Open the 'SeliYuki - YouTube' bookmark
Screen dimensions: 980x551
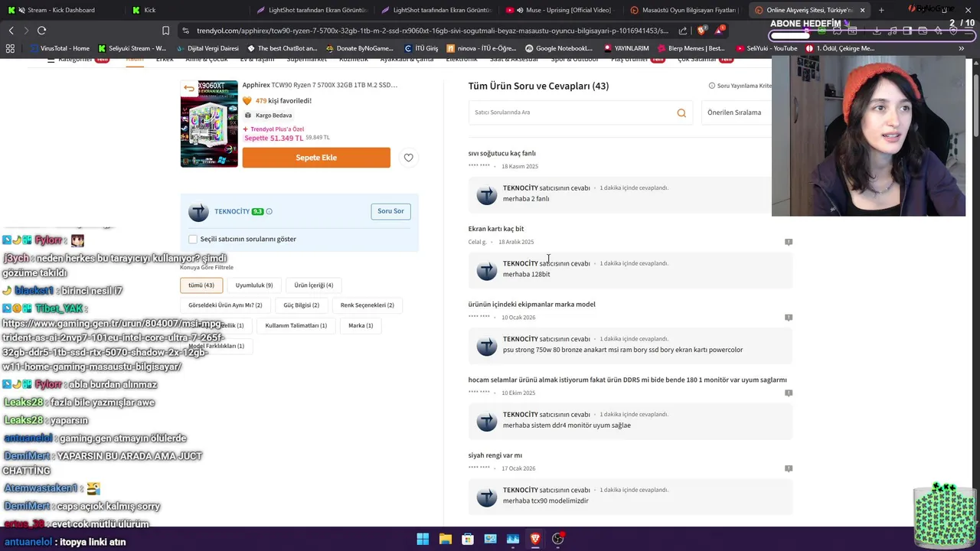click(x=765, y=48)
